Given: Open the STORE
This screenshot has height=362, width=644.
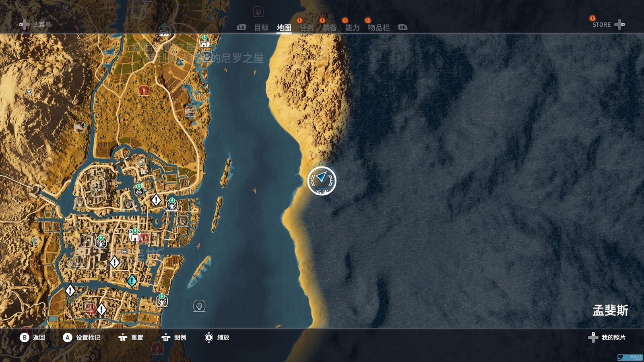Looking at the screenshot, I should [601, 25].
